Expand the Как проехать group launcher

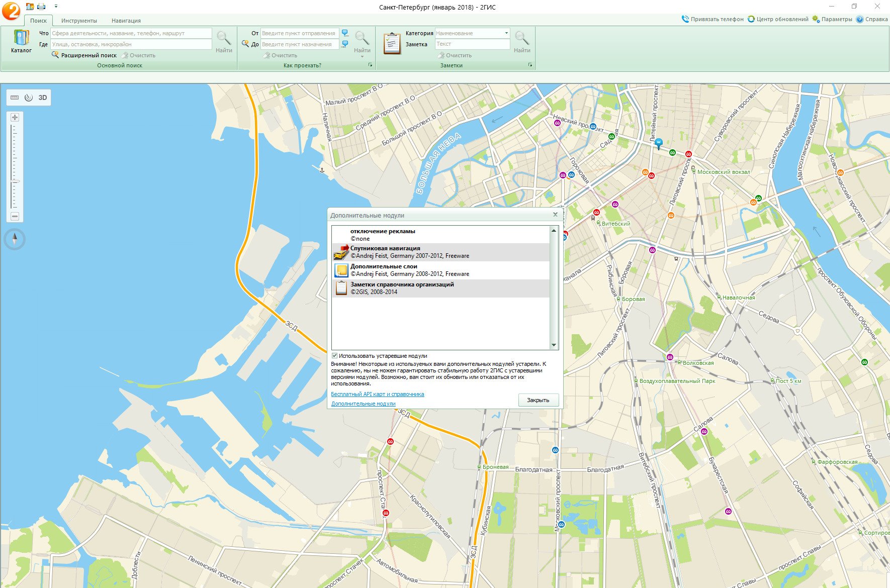(371, 65)
